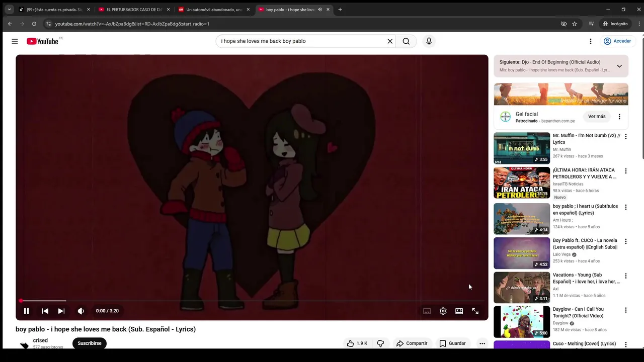Mute the boy pablo tab audio icon
The image size is (644, 362).
tap(320, 10)
